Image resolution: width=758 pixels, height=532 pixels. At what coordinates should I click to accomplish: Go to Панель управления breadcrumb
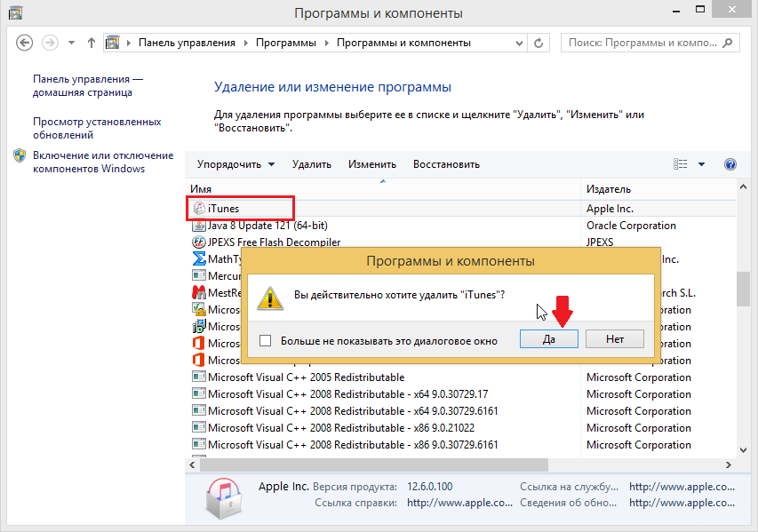187,43
